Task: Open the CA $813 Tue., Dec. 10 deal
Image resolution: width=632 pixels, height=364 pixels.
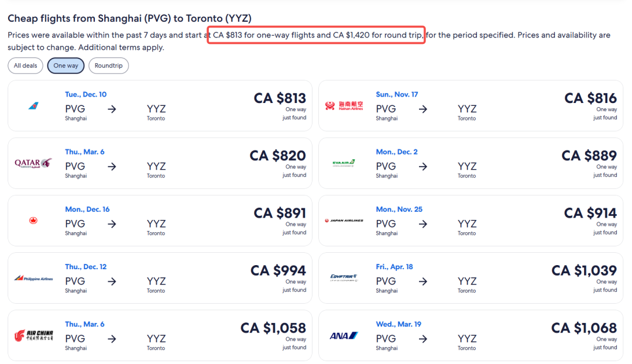Action: click(x=160, y=105)
